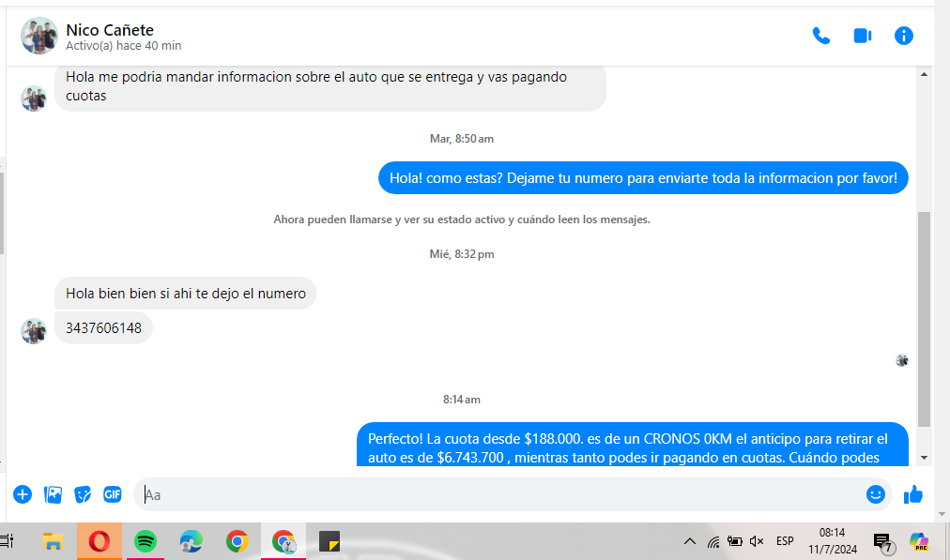Send a thumbs-up like
The image size is (950, 560).
pos(913,494)
